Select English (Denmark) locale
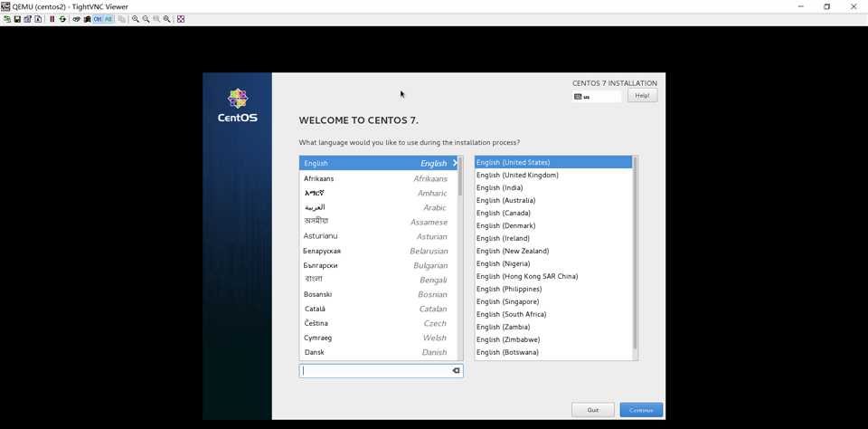The image size is (868, 429). pos(553,225)
